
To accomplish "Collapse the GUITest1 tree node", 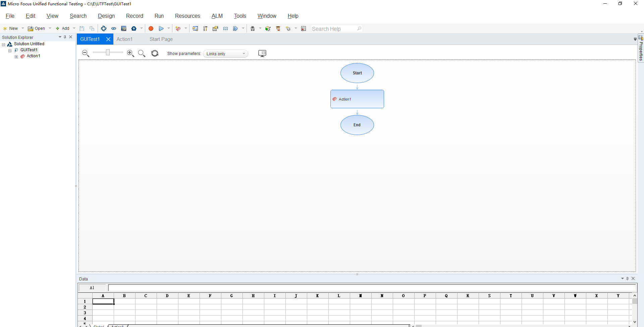I will coord(10,50).
